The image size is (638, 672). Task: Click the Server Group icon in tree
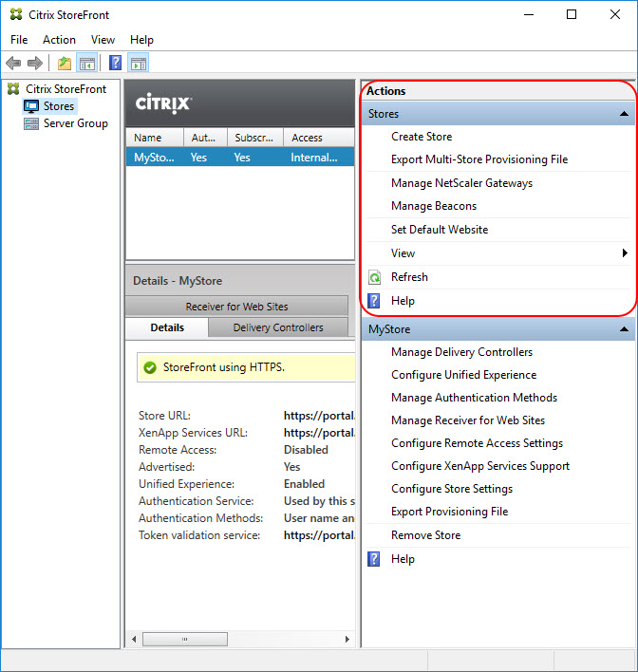(31, 123)
